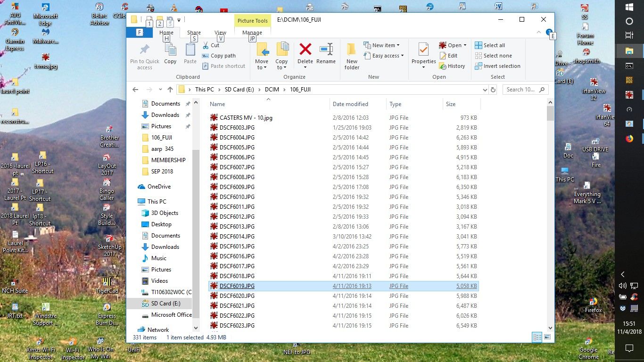Switch to Home ribbon tab
Viewport: 644px width, 362px height.
(x=166, y=33)
